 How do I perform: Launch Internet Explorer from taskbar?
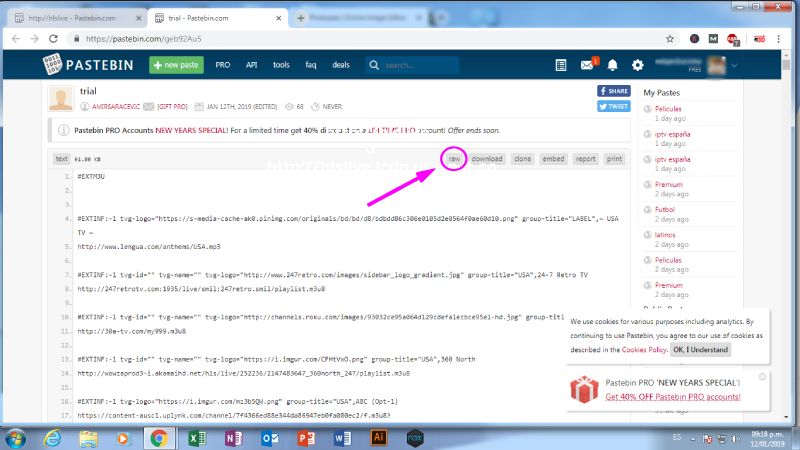coord(52,438)
